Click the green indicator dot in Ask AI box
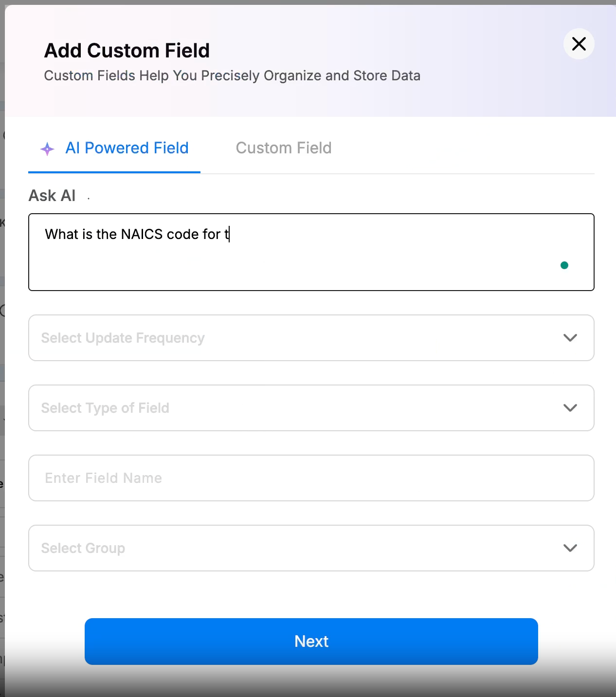This screenshot has width=616, height=697. click(x=564, y=265)
